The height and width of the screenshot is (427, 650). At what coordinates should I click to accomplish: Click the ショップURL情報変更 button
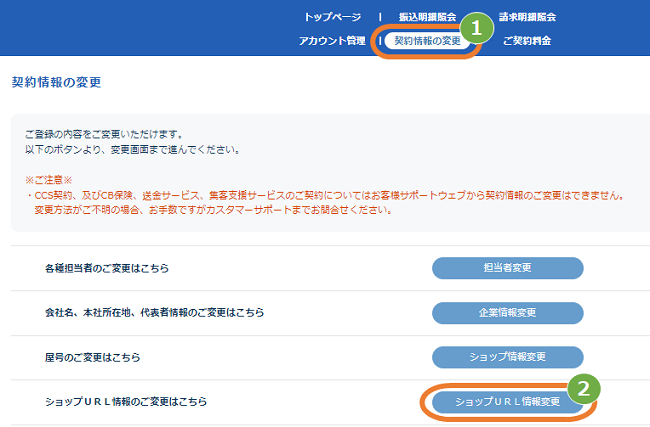[507, 401]
